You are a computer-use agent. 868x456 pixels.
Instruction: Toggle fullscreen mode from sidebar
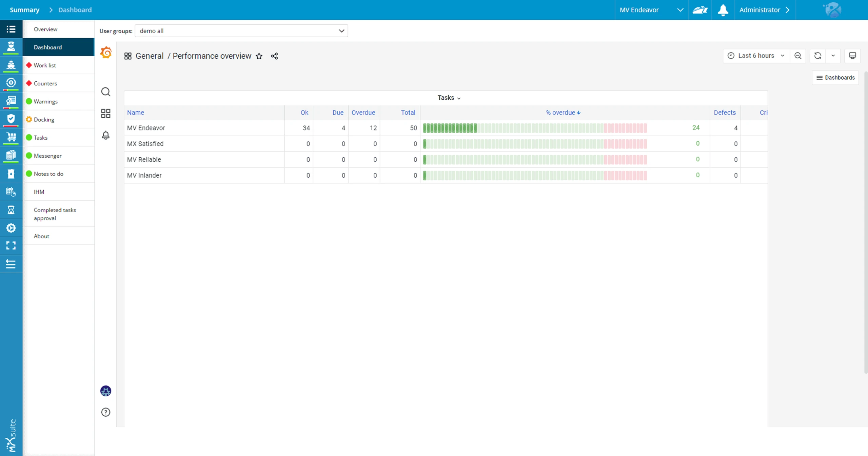click(11, 245)
